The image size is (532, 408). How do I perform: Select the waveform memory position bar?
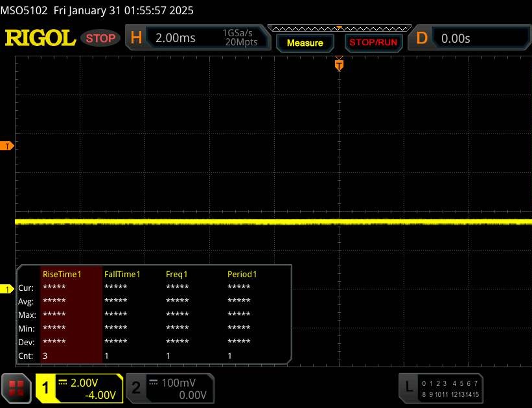(340, 28)
